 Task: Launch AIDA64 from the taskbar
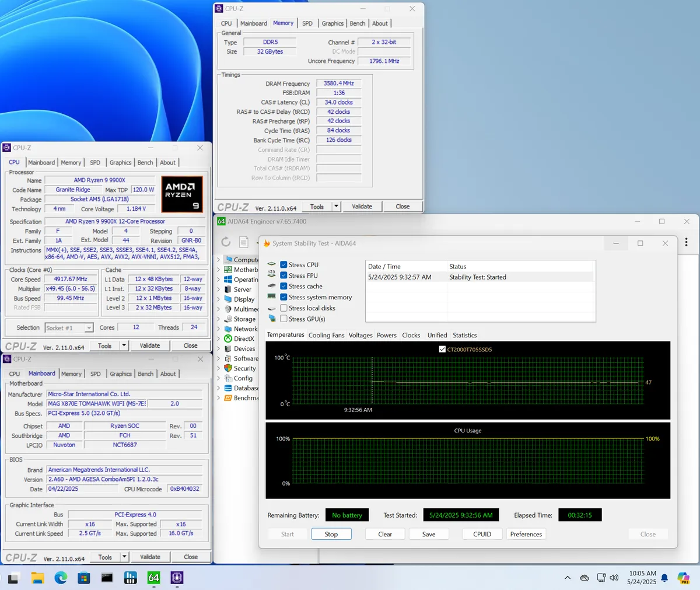pyautogui.click(x=153, y=578)
